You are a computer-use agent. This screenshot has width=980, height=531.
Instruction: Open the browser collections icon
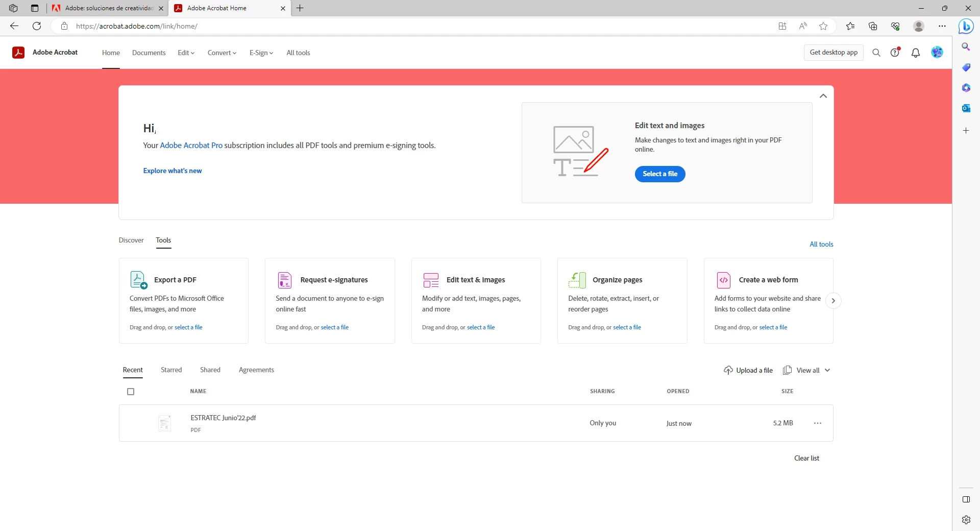click(x=873, y=26)
